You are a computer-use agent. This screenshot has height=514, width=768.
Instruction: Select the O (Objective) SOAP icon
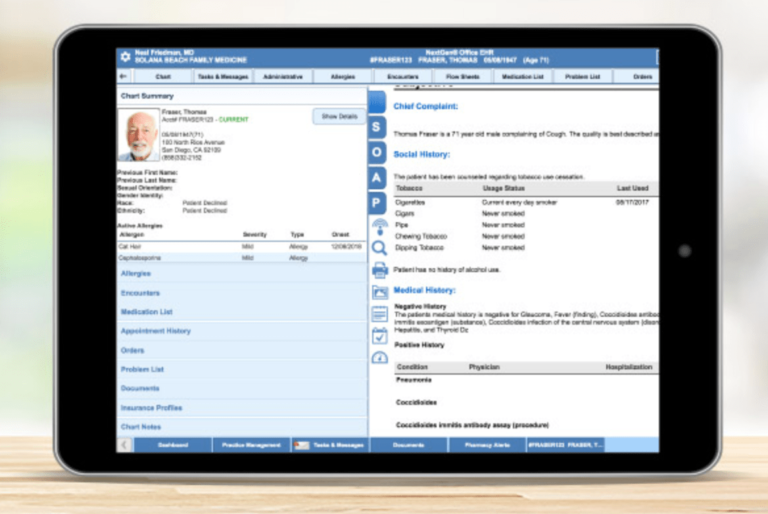tap(376, 152)
